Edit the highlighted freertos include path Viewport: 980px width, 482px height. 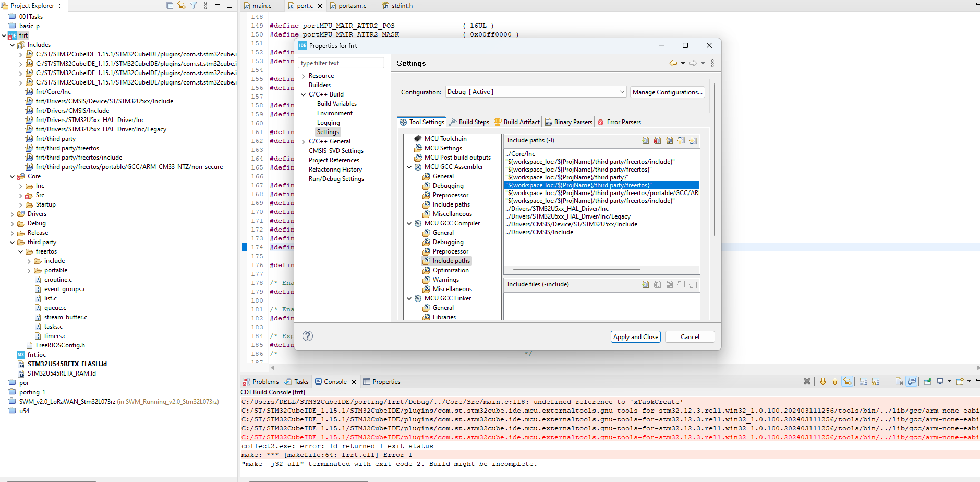coord(669,140)
